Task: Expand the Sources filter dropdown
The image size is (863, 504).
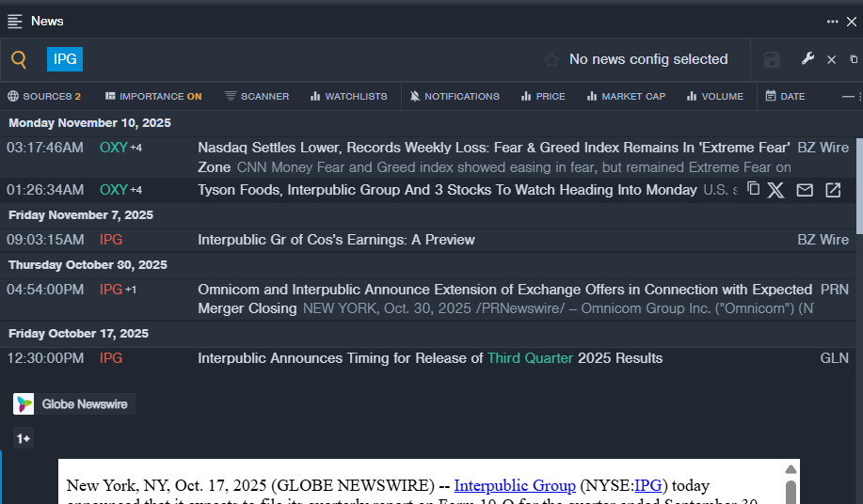Action: [x=44, y=96]
